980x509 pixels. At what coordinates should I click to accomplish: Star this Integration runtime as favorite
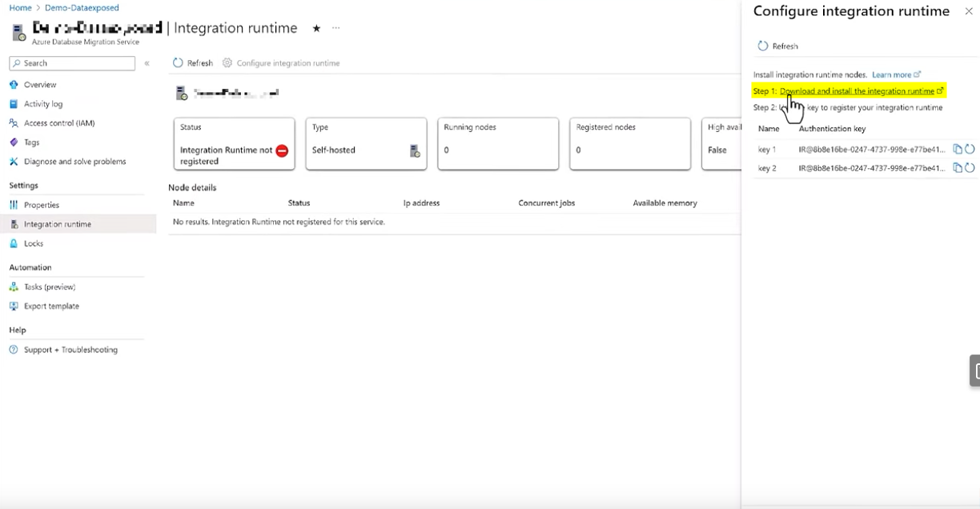point(315,28)
